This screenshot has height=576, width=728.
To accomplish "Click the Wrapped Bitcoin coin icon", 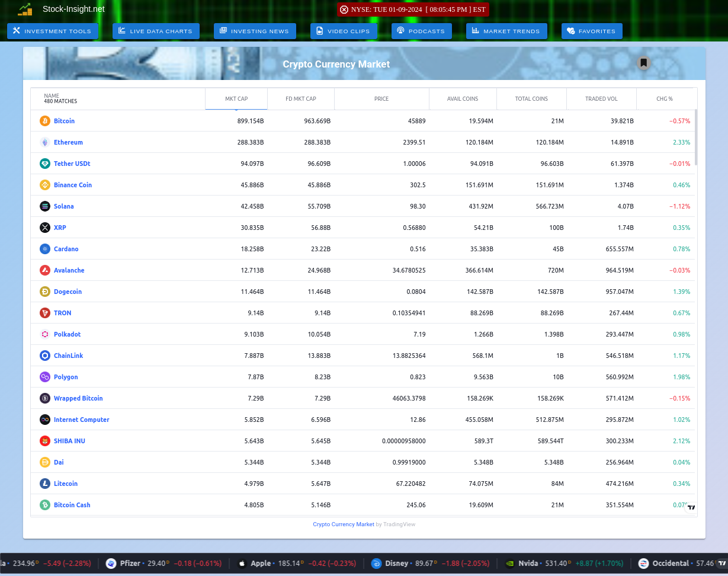I will pos(45,398).
